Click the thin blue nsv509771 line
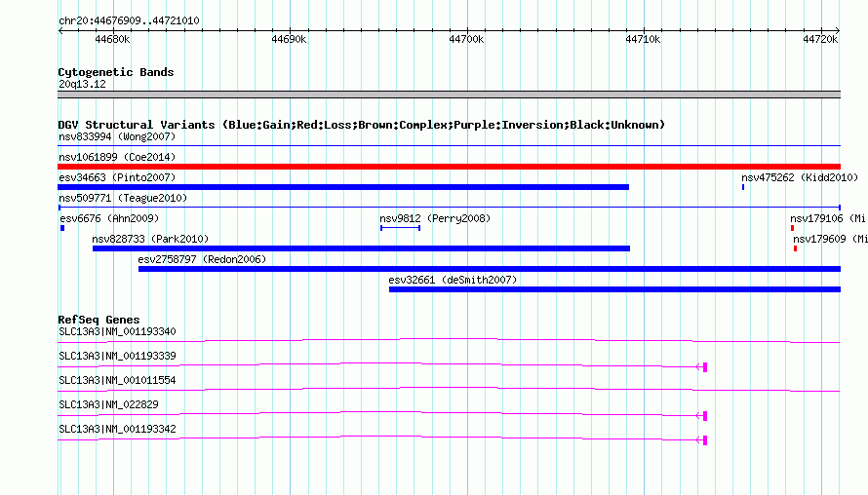 coord(449,208)
